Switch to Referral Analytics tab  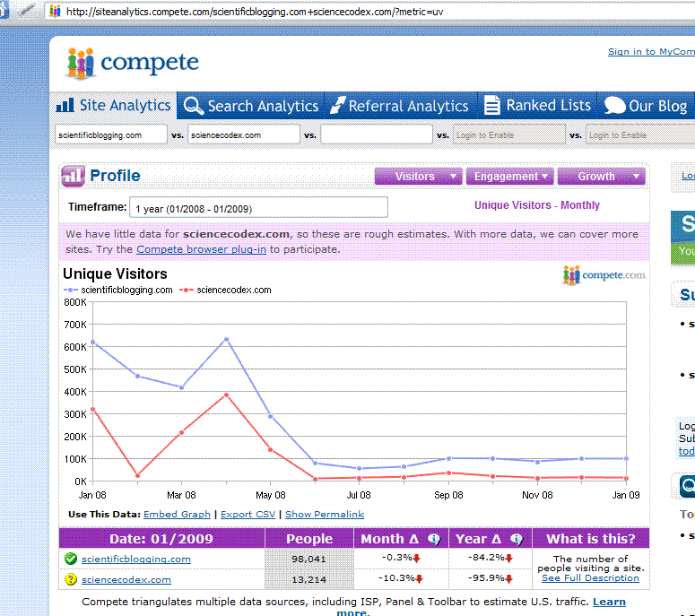point(401,106)
